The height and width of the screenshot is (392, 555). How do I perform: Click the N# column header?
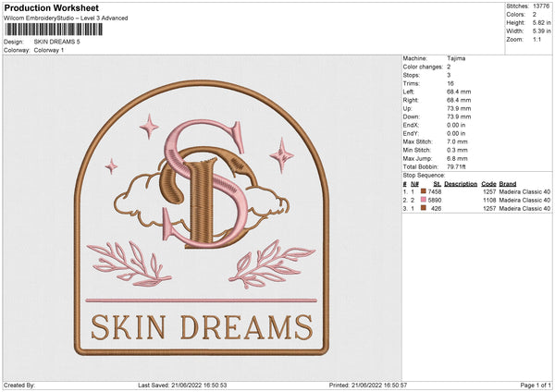pyautogui.click(x=414, y=184)
